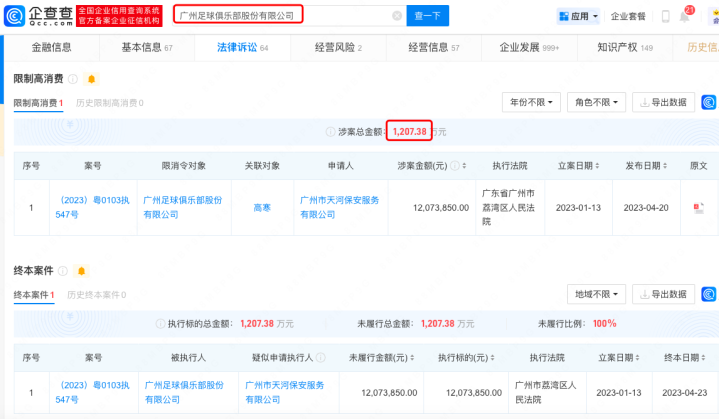Open 广州市天河保安服务有限公司 in 疑似申请执行人 column

tap(285, 392)
